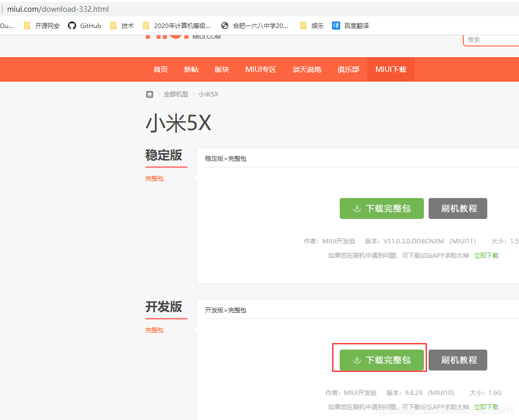
Task: Select MIUI下载 navigation tab
Action: click(391, 69)
